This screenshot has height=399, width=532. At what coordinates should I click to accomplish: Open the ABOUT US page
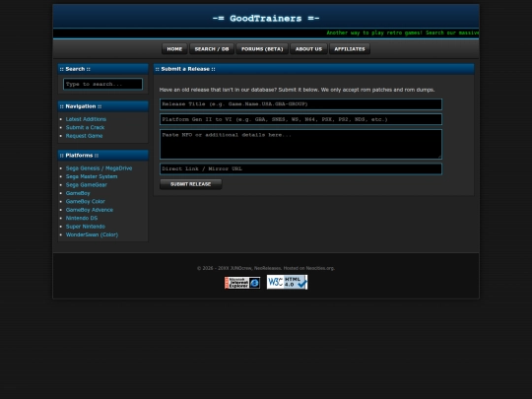coord(308,49)
